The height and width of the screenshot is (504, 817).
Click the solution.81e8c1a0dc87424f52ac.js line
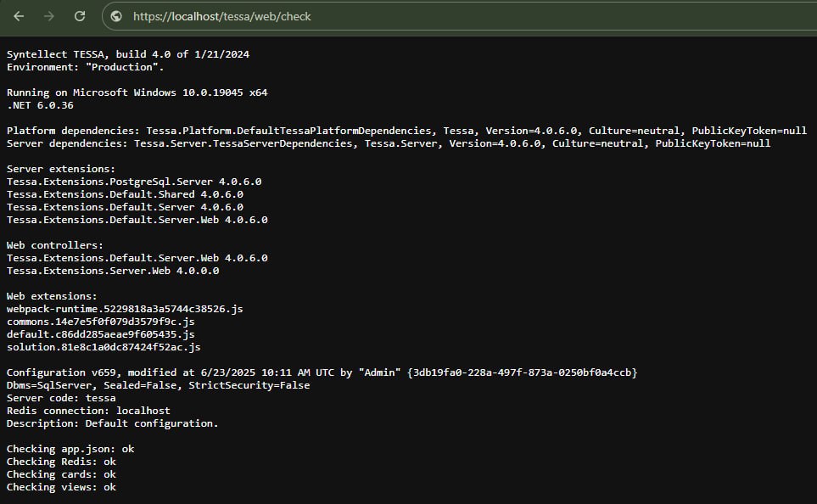point(103,347)
